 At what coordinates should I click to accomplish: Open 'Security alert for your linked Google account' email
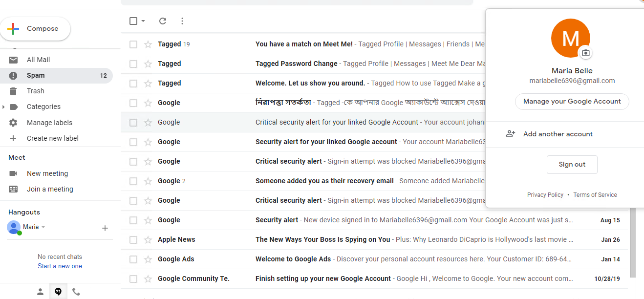tap(326, 142)
